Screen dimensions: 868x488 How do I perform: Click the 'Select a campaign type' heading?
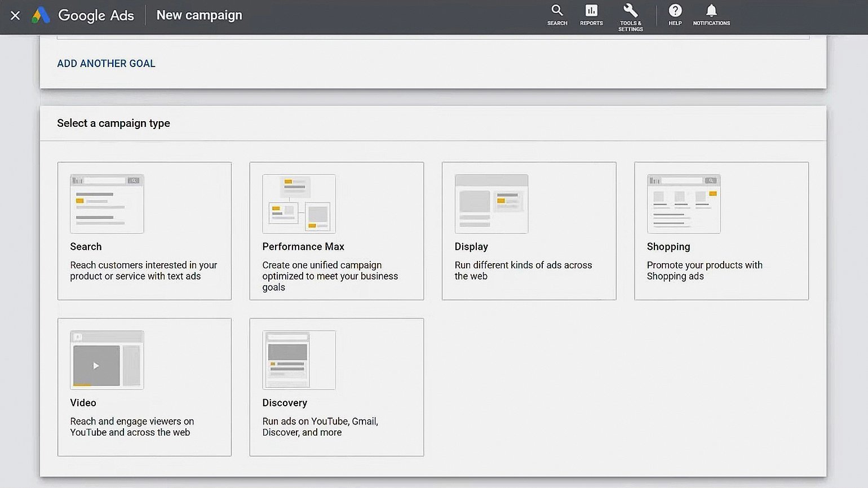[113, 123]
